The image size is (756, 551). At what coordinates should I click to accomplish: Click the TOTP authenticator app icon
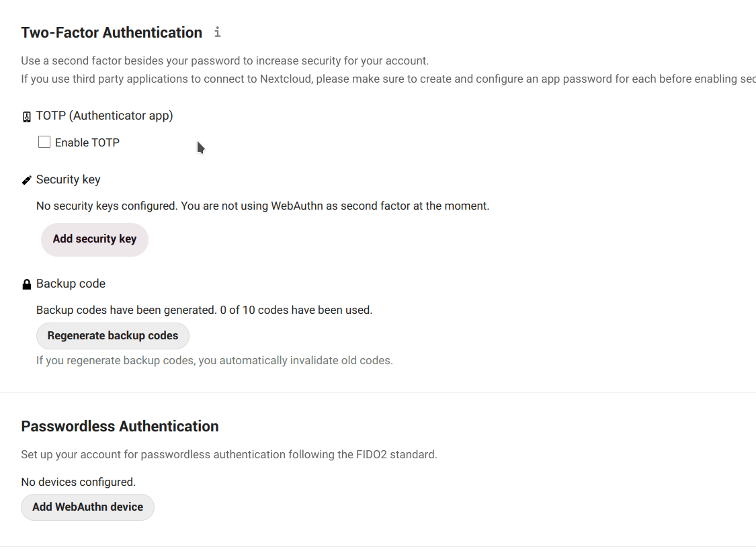[x=27, y=117]
